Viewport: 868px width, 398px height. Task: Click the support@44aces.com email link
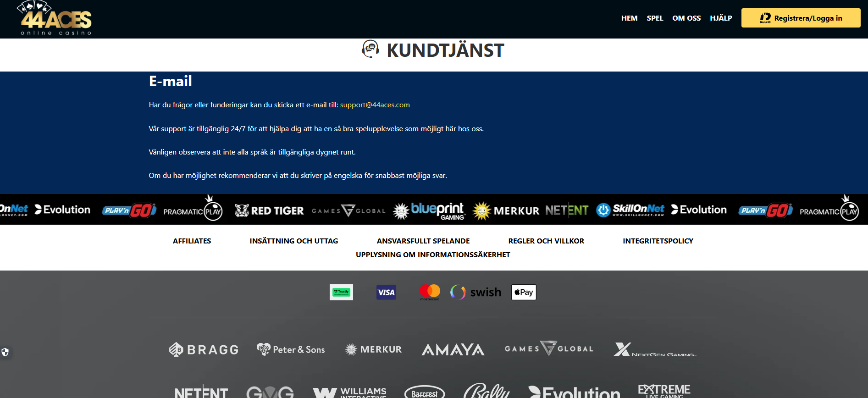[375, 105]
